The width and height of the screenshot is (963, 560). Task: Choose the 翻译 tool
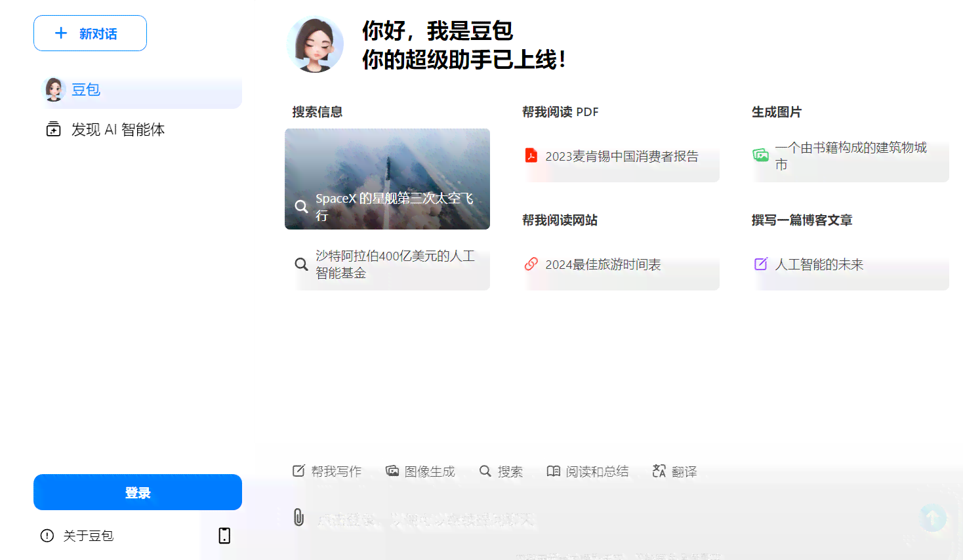pyautogui.click(x=674, y=471)
